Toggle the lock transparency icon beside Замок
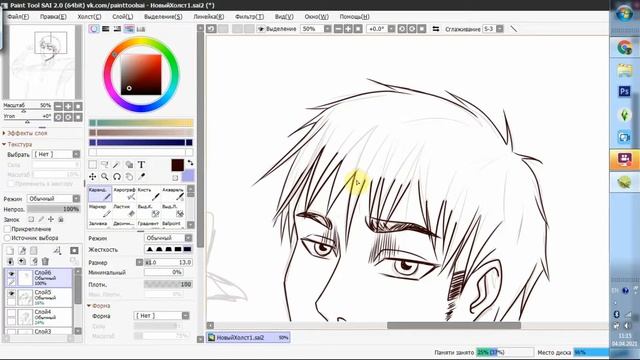 (x=31, y=220)
